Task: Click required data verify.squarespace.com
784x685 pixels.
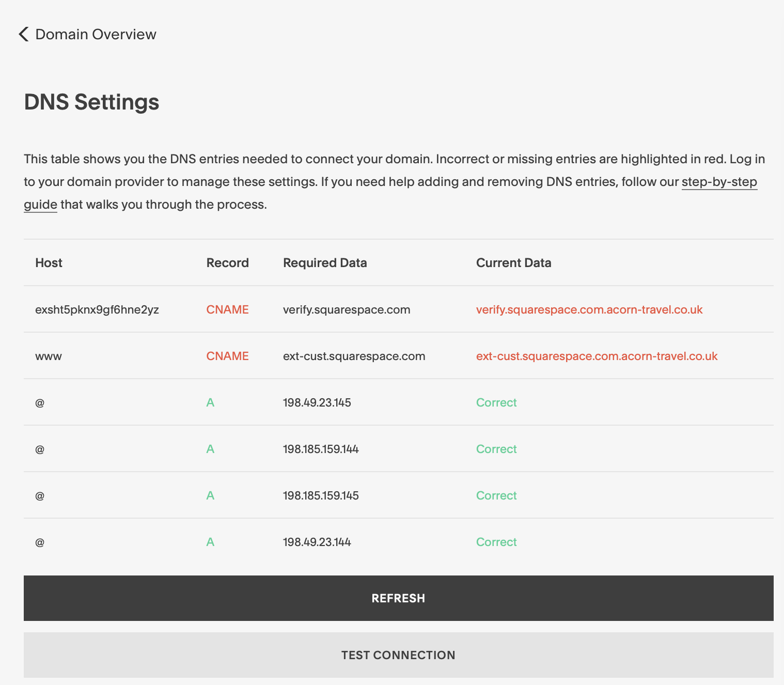Action: pyautogui.click(x=347, y=309)
